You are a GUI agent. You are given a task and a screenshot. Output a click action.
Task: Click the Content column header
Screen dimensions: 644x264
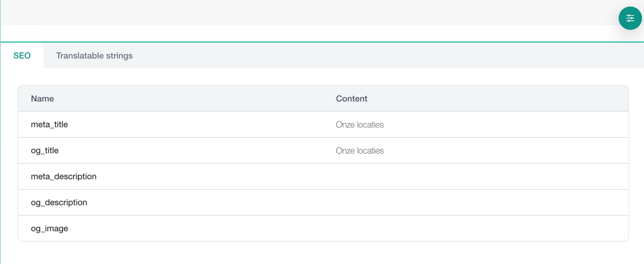pyautogui.click(x=352, y=98)
